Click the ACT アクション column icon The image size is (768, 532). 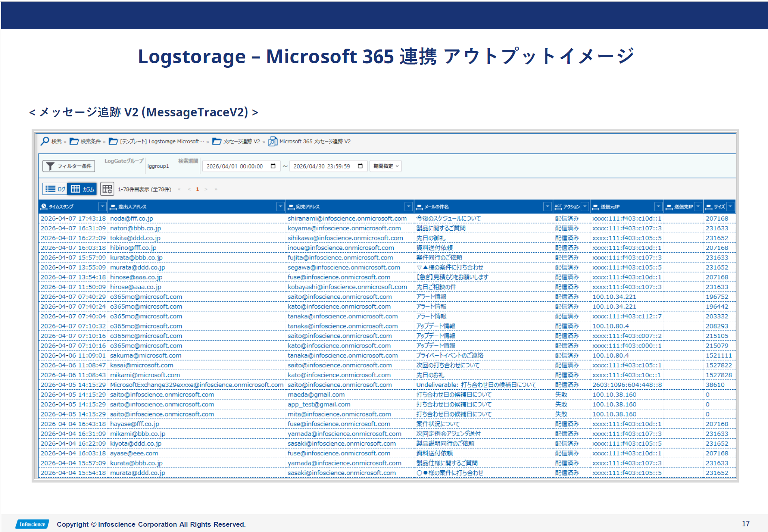(x=558, y=207)
